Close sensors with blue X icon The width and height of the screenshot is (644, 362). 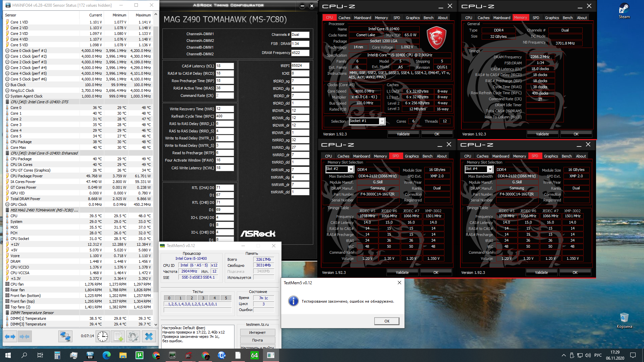[149, 337]
